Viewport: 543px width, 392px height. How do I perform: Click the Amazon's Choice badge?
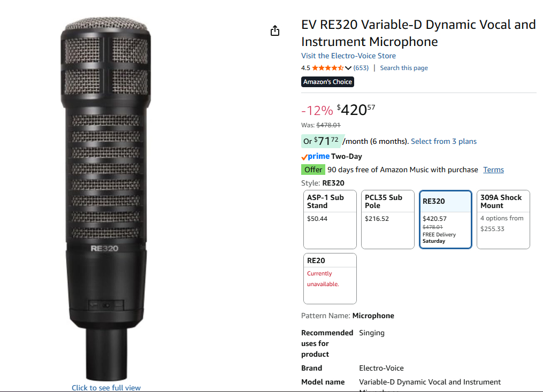[x=327, y=82]
